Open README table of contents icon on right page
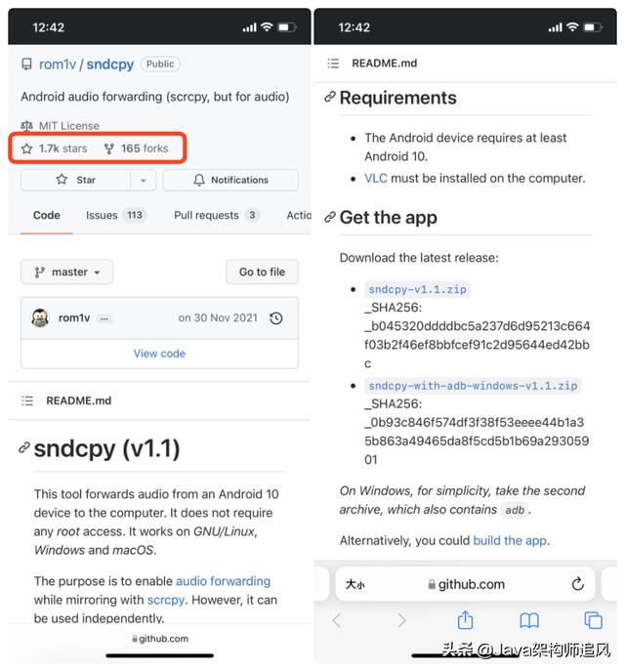Screen dimensions: 625x672 (333, 63)
